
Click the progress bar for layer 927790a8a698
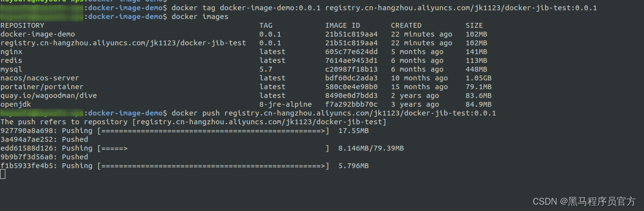213,131
